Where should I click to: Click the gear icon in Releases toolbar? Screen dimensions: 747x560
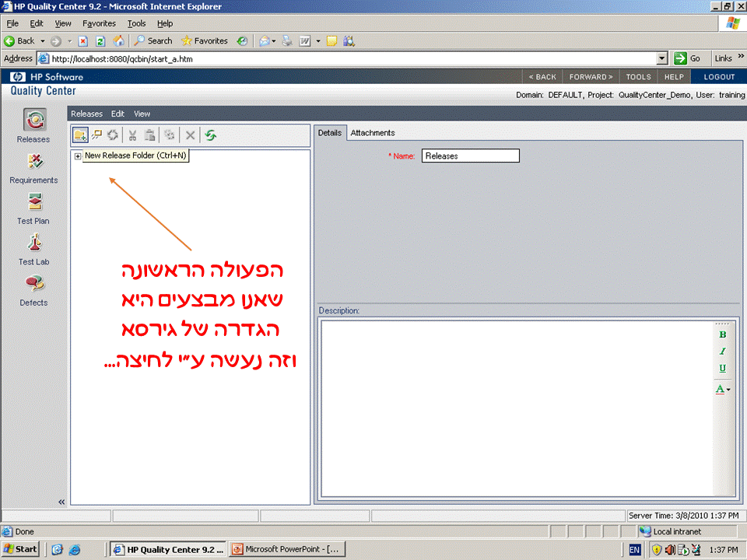click(169, 135)
